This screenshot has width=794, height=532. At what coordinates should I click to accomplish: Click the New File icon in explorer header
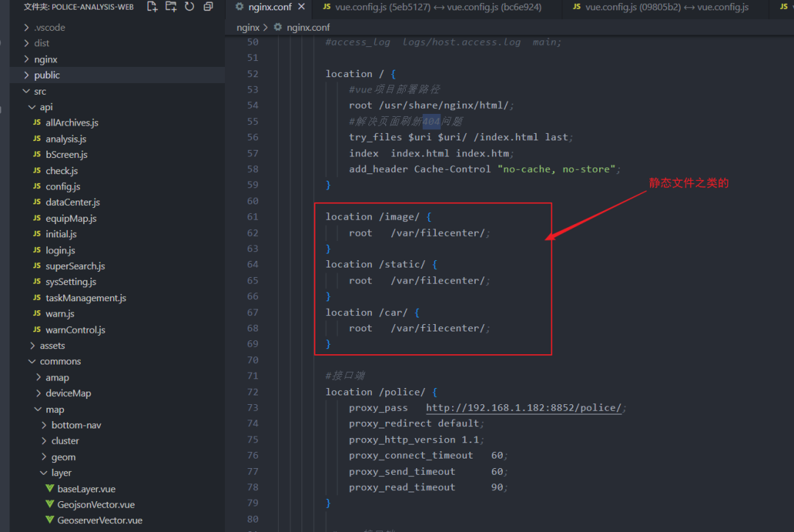[x=152, y=7]
